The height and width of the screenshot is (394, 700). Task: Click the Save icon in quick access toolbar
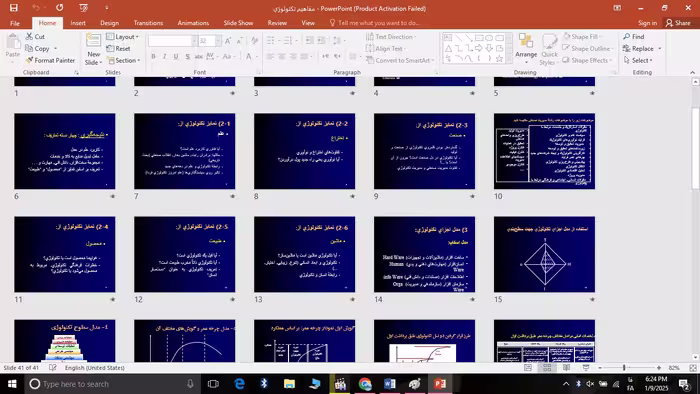[14, 8]
